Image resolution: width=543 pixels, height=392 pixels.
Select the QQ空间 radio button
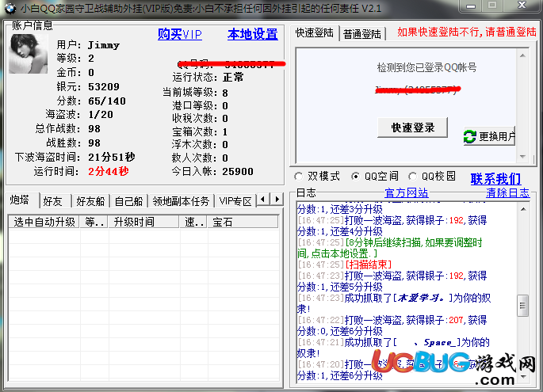pyautogui.click(x=355, y=177)
